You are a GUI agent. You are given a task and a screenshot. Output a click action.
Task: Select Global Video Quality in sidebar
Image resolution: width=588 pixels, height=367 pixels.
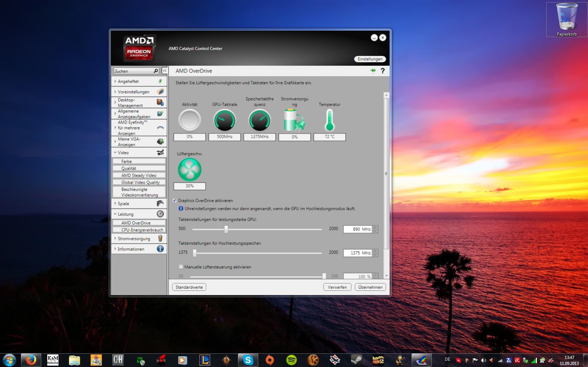(x=139, y=182)
